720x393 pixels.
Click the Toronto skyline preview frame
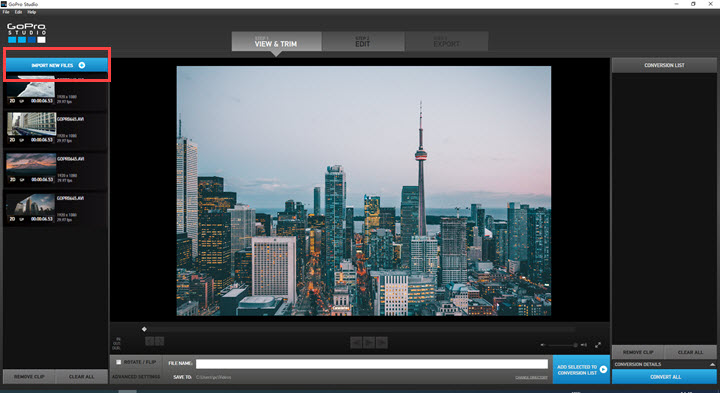click(x=364, y=191)
